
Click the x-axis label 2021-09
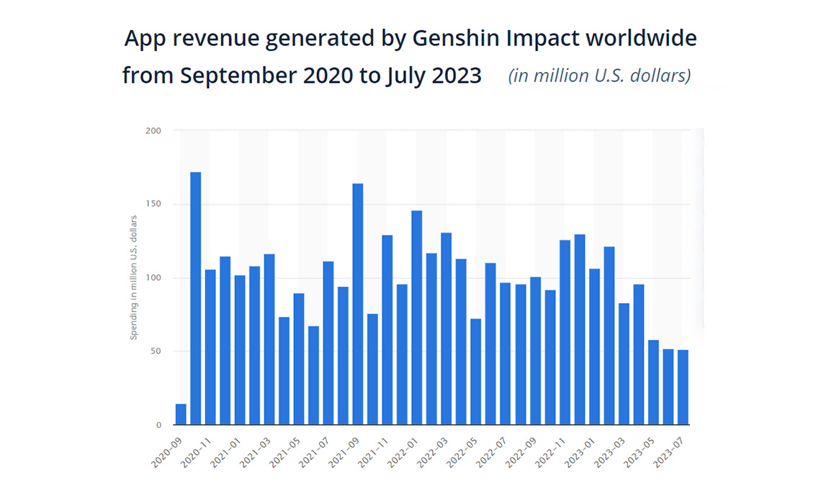[x=344, y=453]
